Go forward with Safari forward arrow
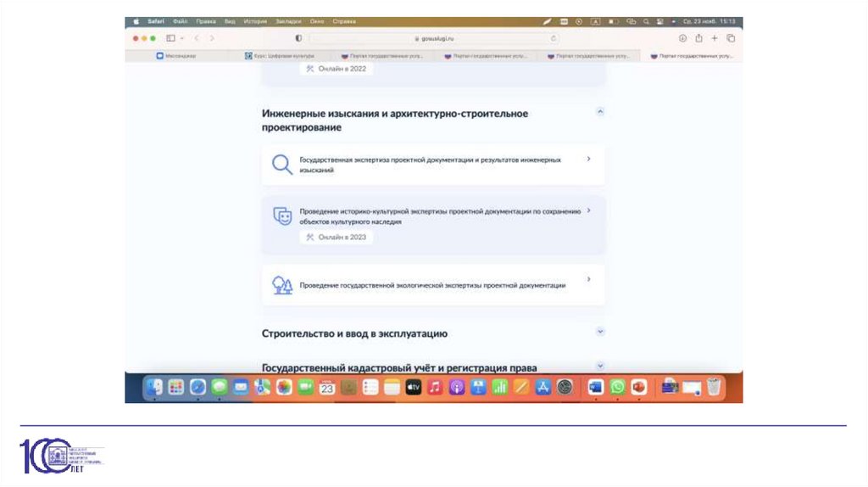868x487 pixels. [211, 38]
